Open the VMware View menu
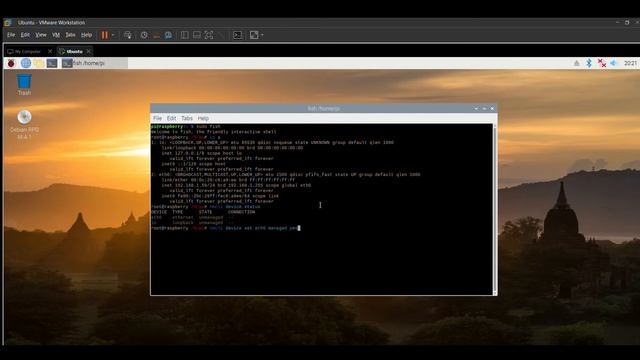This screenshot has height=360, width=640. tap(41, 35)
